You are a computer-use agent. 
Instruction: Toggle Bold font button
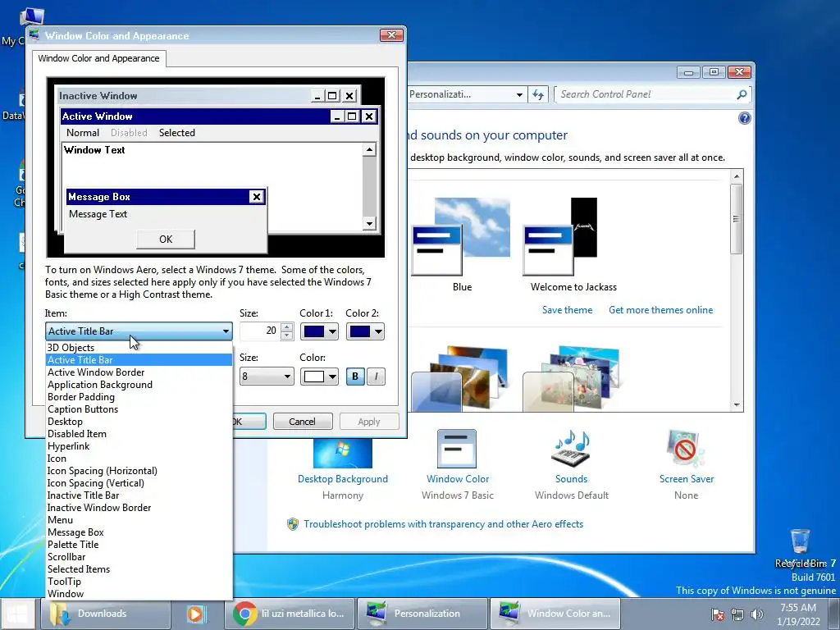tap(354, 377)
